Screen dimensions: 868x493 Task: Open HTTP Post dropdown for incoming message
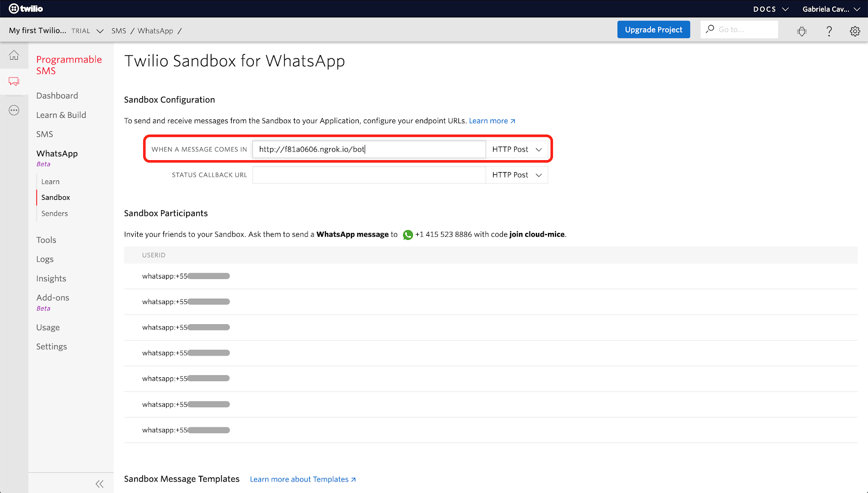tap(517, 149)
